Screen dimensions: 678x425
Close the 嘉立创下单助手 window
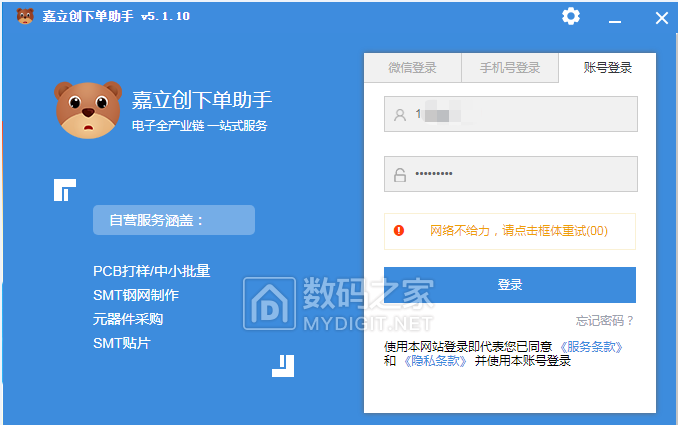click(x=661, y=16)
